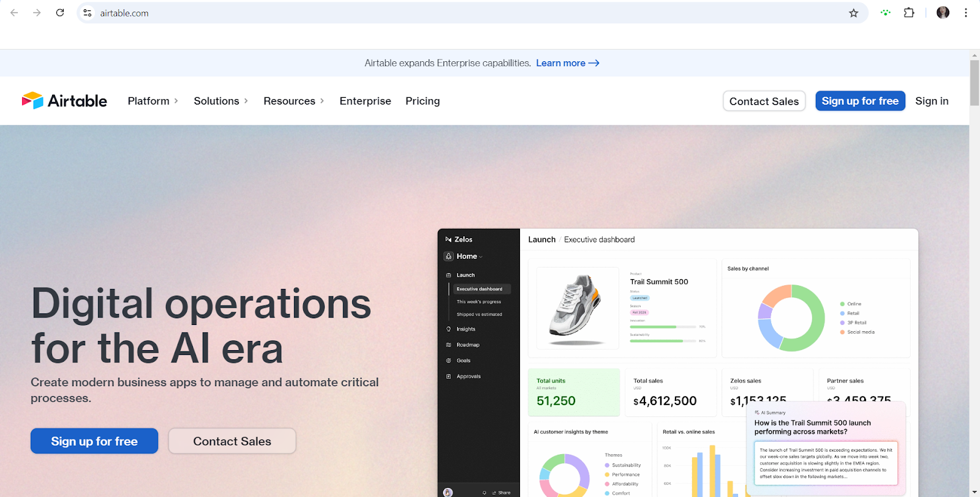Click Sign in link

[932, 101]
